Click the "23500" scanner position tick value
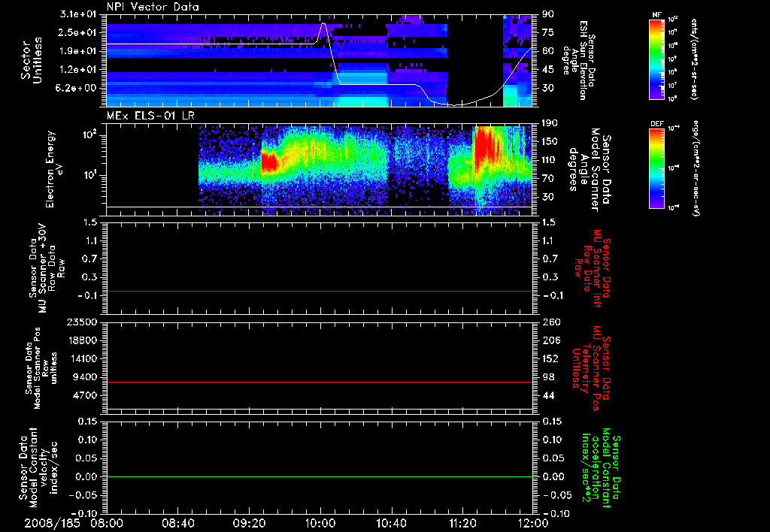The width and height of the screenshot is (770, 532). click(x=83, y=322)
